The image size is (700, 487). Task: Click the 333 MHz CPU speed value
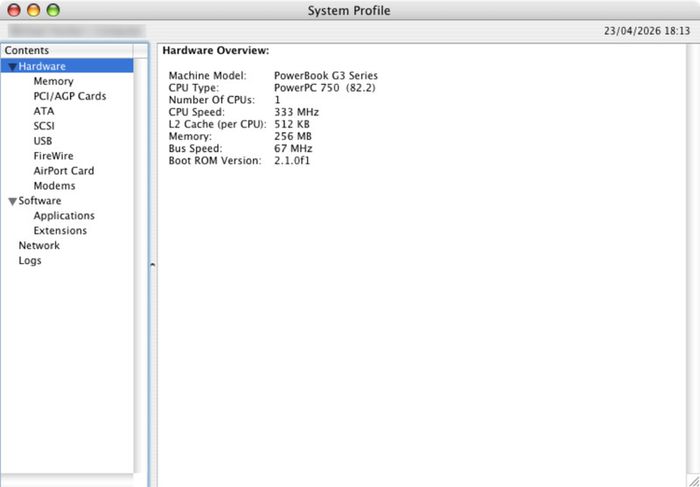(296, 112)
